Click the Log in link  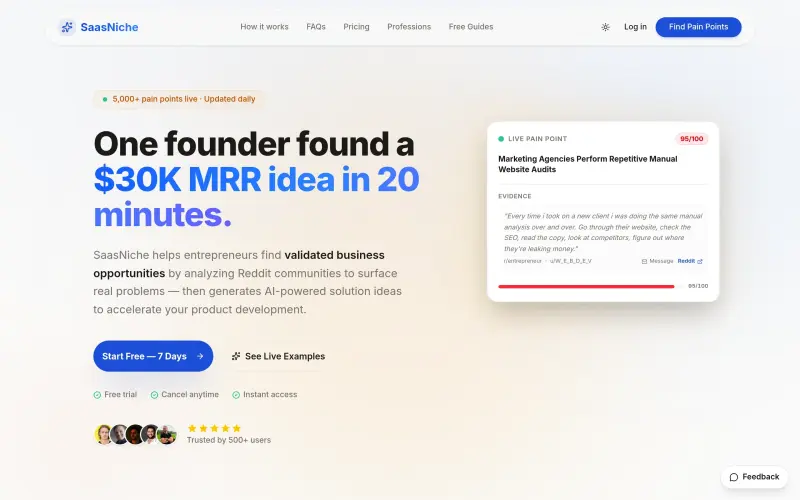(x=635, y=27)
